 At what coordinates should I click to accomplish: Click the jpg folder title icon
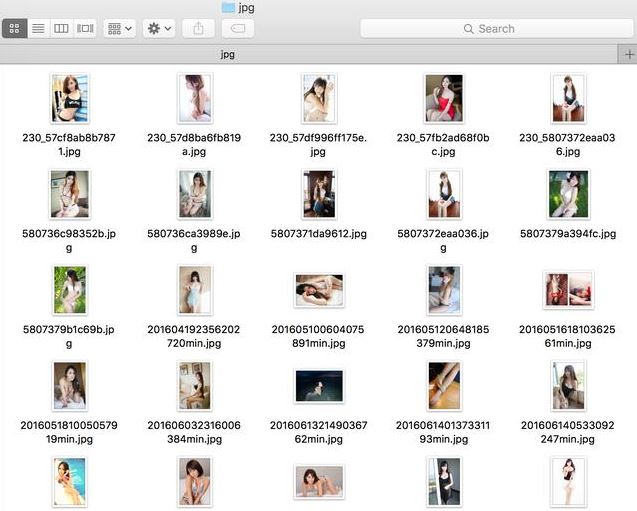(228, 7)
